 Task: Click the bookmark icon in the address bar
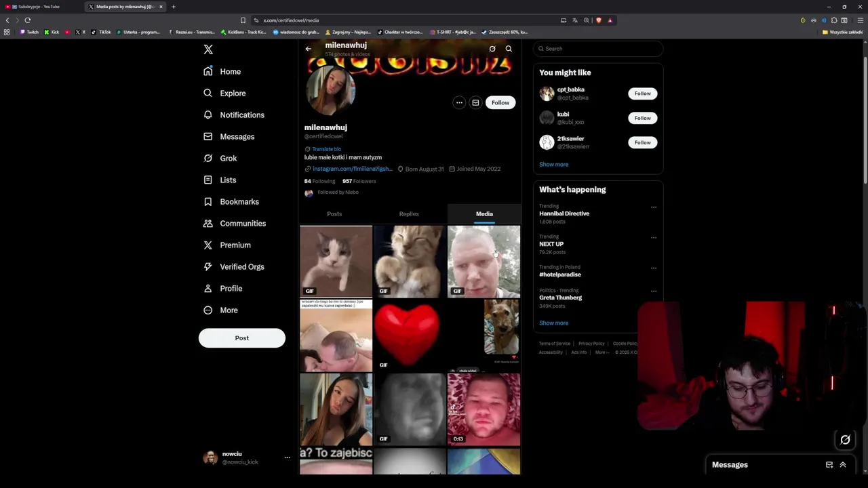[x=243, y=20]
